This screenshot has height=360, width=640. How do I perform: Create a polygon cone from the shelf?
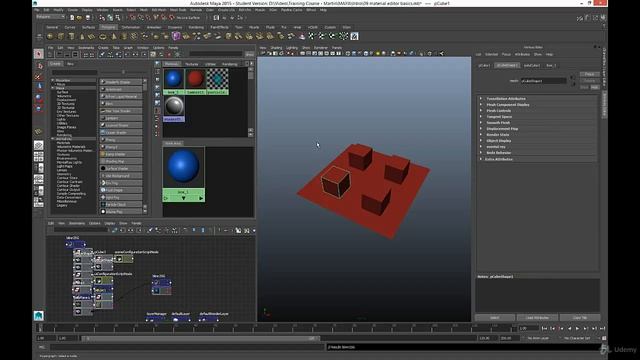pyautogui.click(x=82, y=37)
